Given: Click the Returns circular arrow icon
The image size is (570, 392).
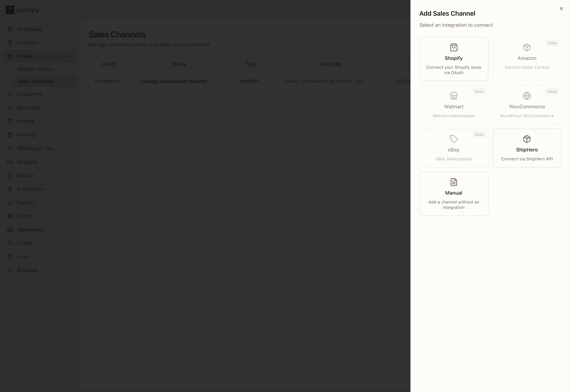Looking at the screenshot, I should pyautogui.click(x=10, y=175).
